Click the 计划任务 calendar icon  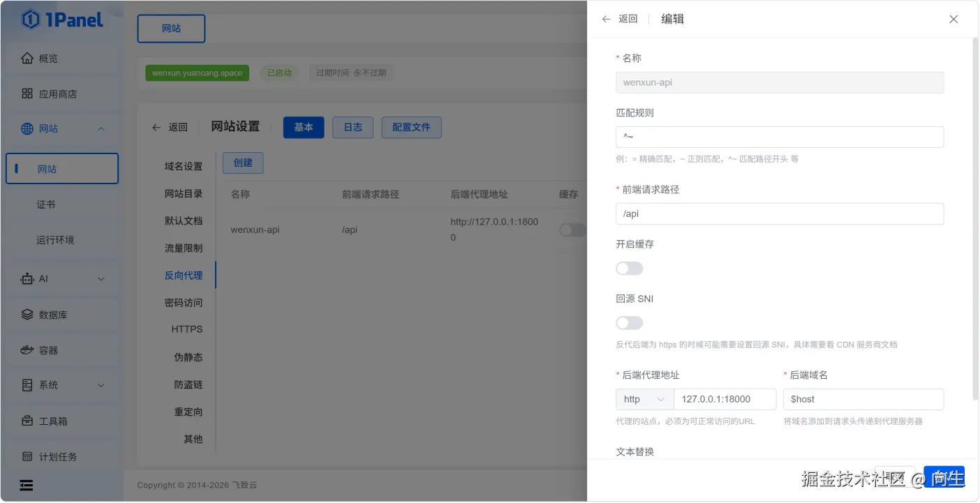(x=27, y=456)
